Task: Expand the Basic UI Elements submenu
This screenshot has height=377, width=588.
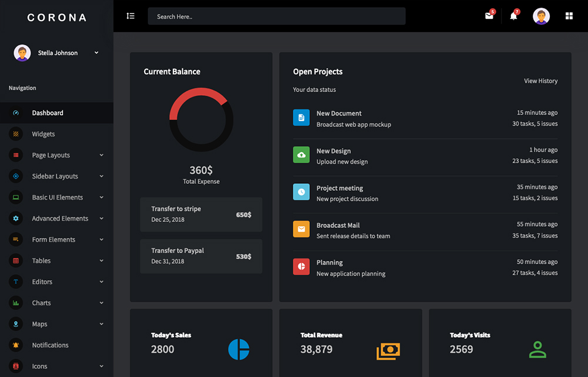Action: 101,197
